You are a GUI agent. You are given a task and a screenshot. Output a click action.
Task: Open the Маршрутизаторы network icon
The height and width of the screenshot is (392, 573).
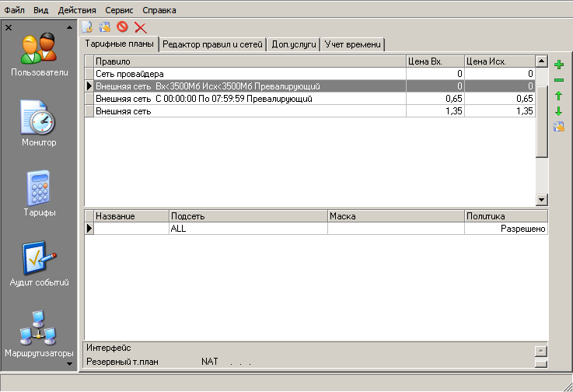pos(39,328)
